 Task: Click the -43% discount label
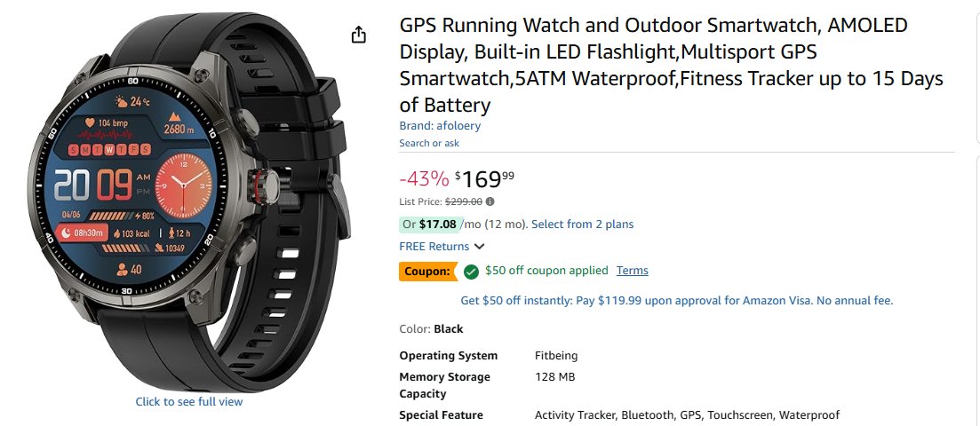click(424, 178)
